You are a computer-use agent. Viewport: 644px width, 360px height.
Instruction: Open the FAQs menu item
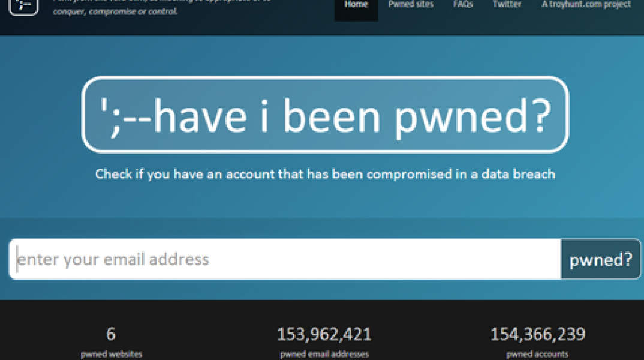point(463,5)
